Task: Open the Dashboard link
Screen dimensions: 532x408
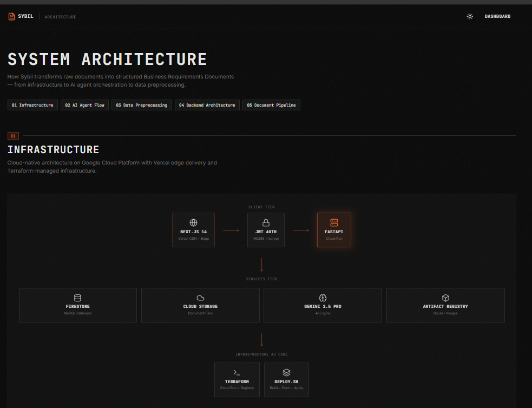Action: coord(497,16)
